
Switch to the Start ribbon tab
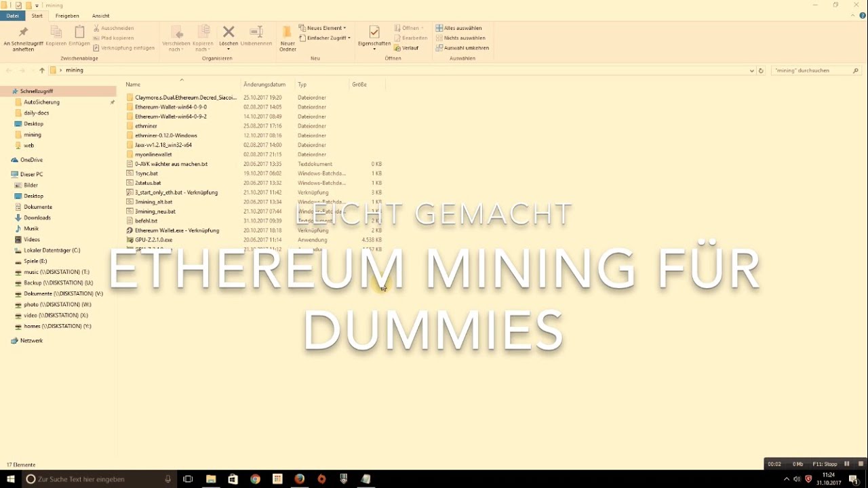pos(37,16)
